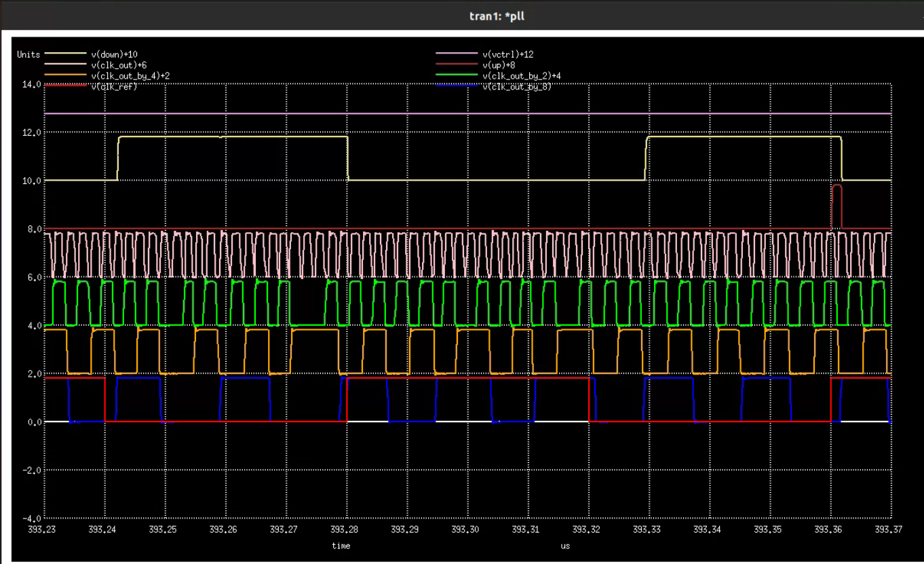924x564 pixels.
Task: Select the 'Units' label in legend
Action: tap(28, 54)
